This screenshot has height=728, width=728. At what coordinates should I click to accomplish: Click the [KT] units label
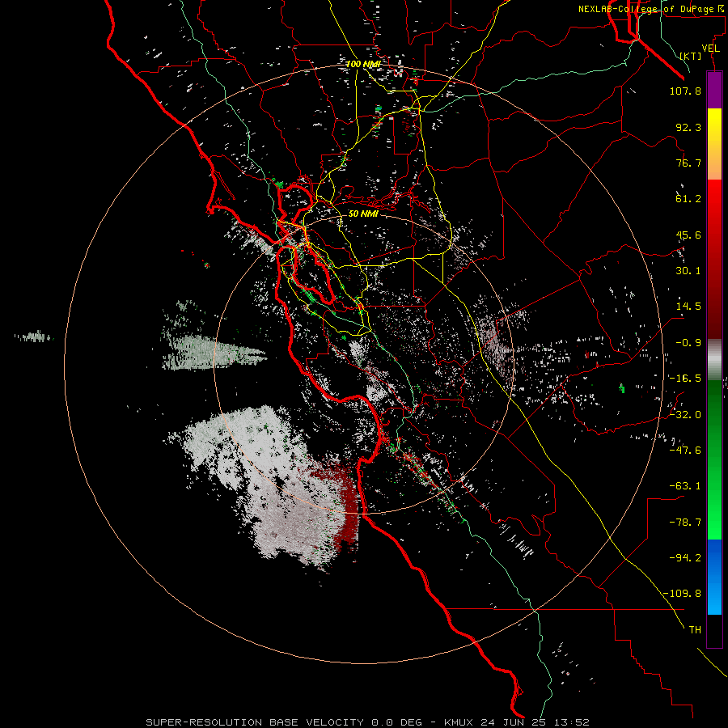coord(691,56)
